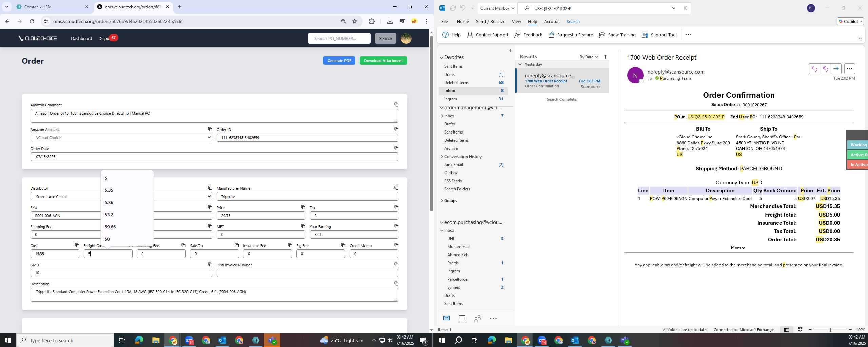Open By Date sort dropdown
Screen dimensions: 868x347
(589, 57)
